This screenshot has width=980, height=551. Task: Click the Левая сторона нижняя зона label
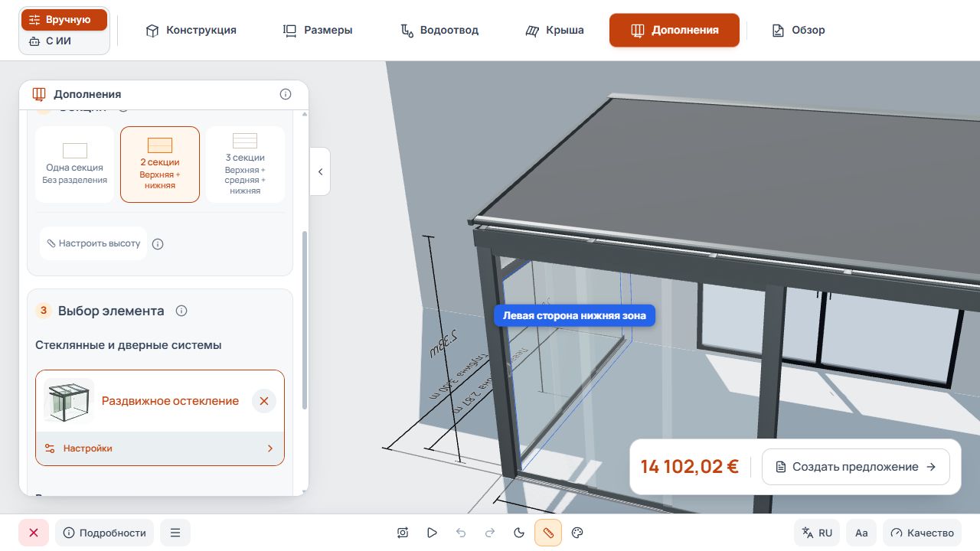pos(574,315)
